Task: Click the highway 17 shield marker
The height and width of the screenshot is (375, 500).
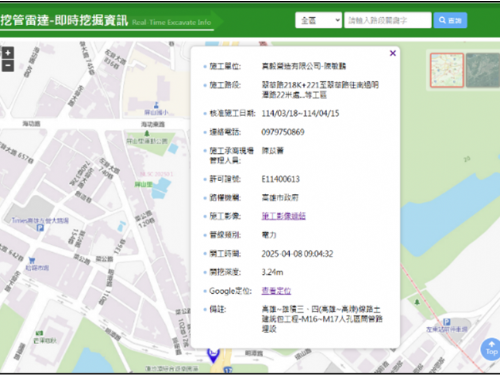Action: click(x=228, y=370)
